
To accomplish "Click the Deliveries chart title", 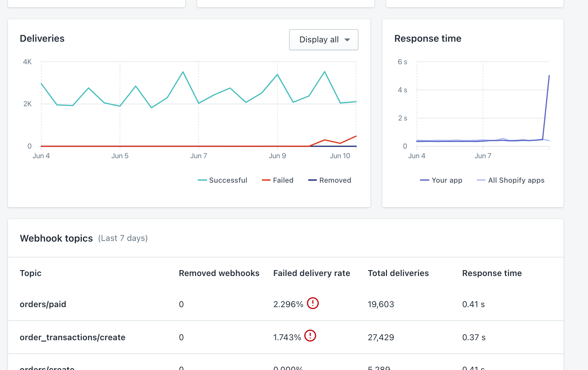I will (x=42, y=38).
